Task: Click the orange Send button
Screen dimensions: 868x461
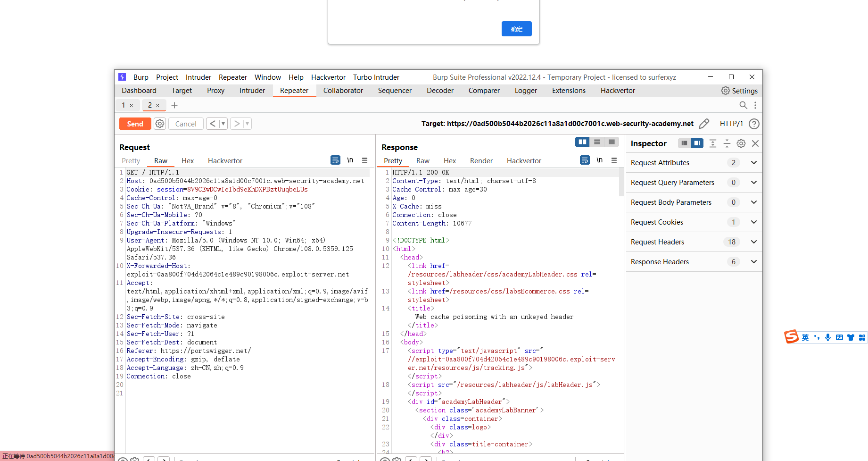Action: pos(135,124)
